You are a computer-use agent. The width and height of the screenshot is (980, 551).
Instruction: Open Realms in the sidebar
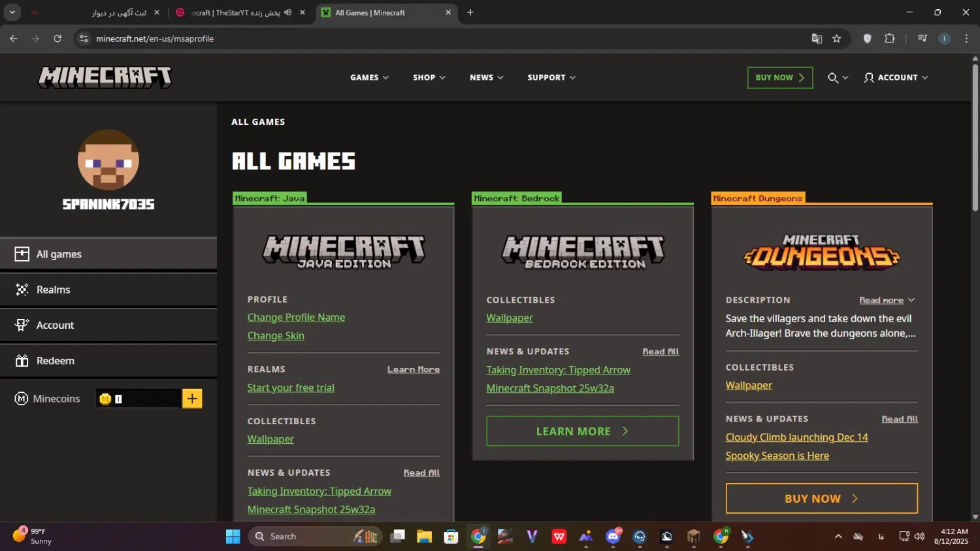tap(108, 290)
